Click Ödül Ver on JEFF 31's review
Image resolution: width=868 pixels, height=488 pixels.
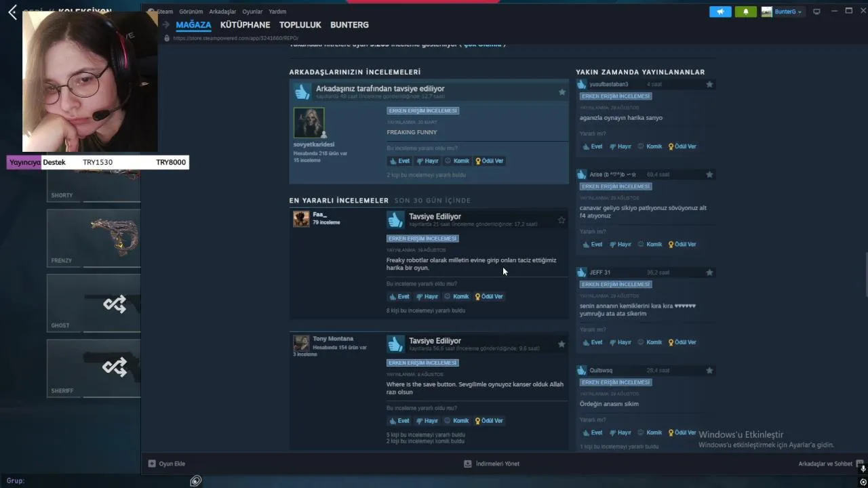(x=682, y=342)
